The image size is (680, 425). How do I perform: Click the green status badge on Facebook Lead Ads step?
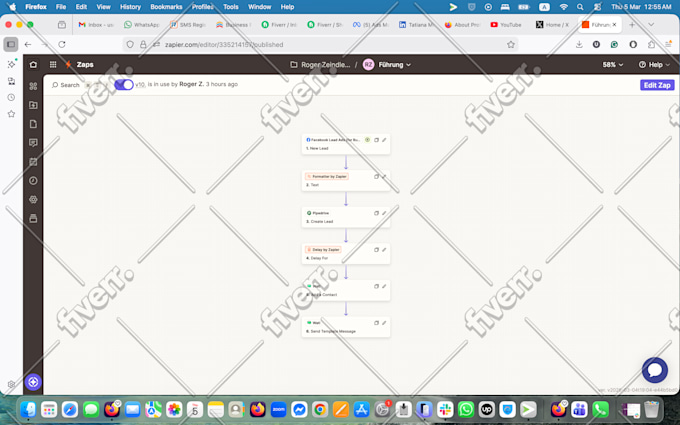pos(367,140)
